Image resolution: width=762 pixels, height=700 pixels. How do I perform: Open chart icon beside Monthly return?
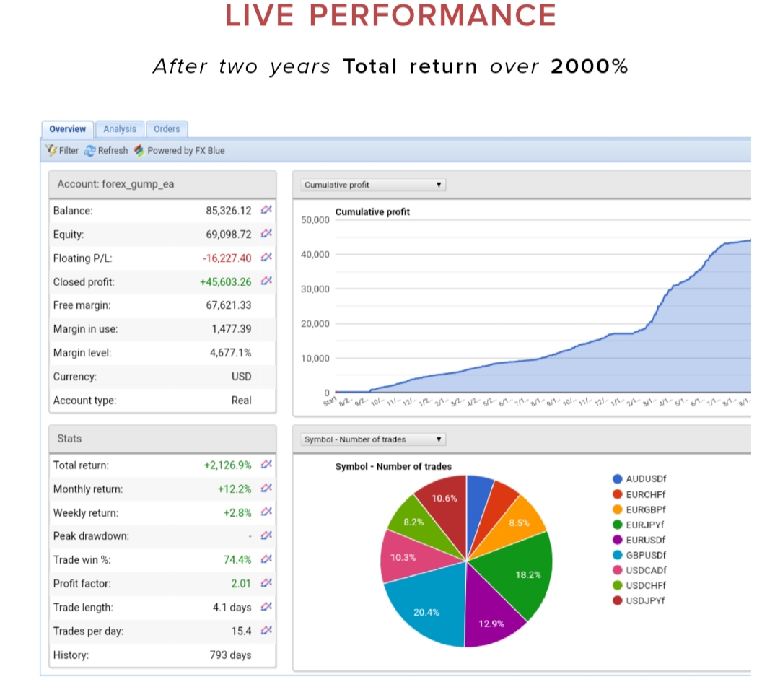coord(266,488)
